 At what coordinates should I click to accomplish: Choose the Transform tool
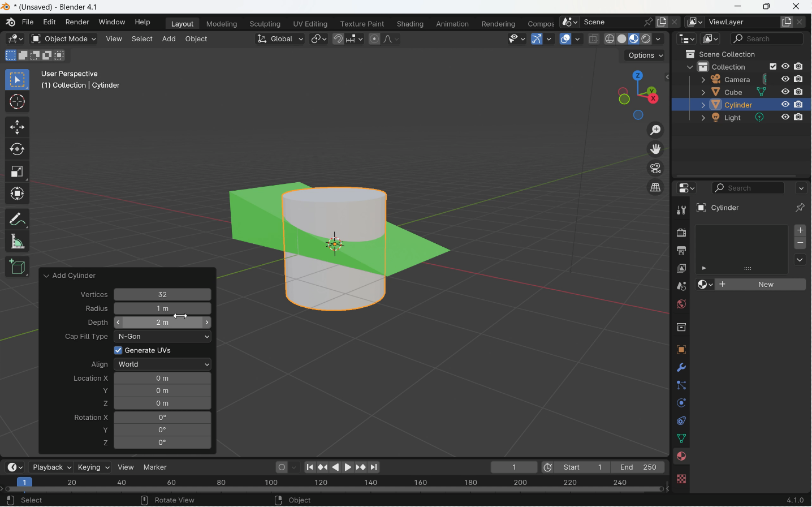coord(17,194)
